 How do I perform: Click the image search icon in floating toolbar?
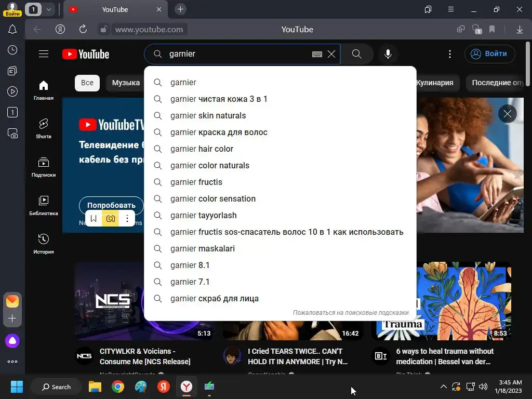[x=111, y=219]
